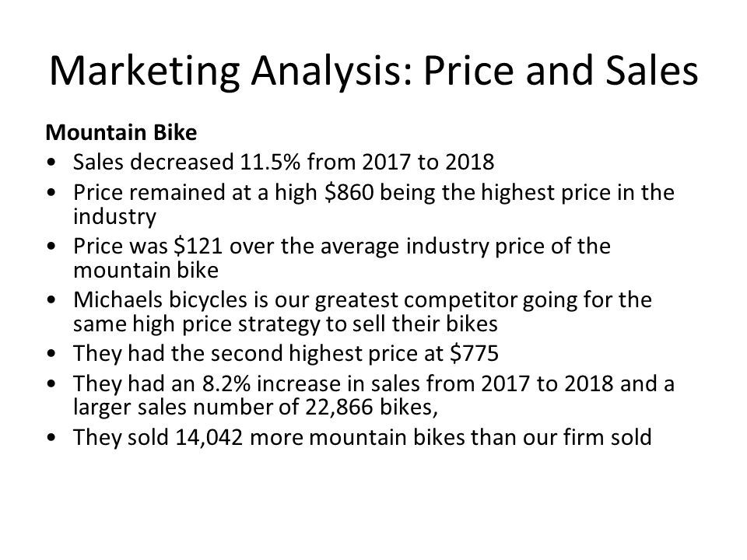Image resolution: width=747 pixels, height=560 pixels.
Task: Click the slide title 'Marketing Analysis: Price and Sales'
Action: (373, 71)
